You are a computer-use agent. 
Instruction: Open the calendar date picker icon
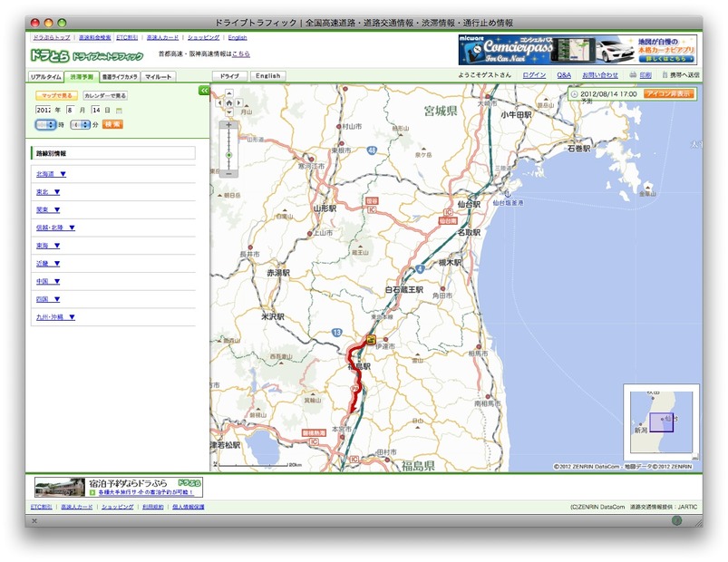pos(119,111)
